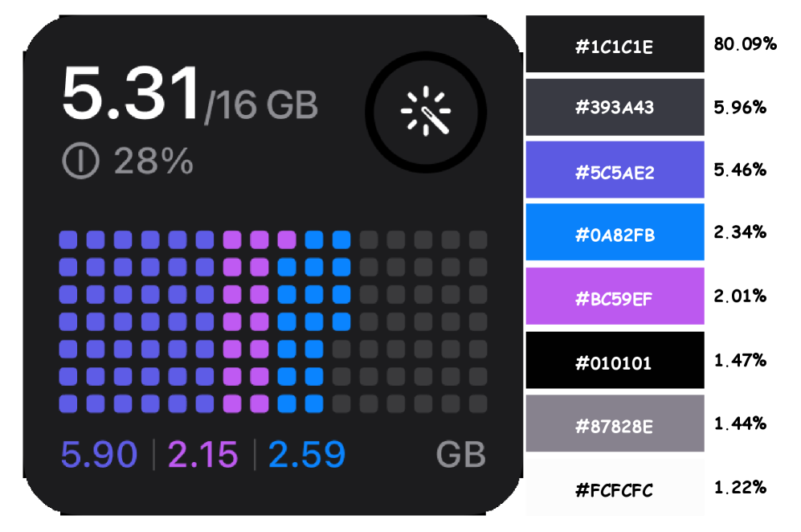The width and height of the screenshot is (801, 532).
Task: Choose the #87828E gray swatch
Action: click(615, 424)
